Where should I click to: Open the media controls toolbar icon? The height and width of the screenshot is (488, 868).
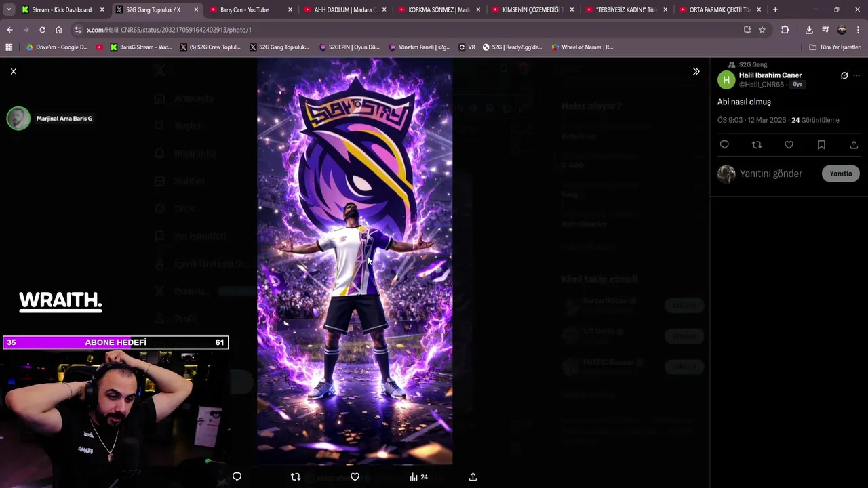tap(825, 30)
